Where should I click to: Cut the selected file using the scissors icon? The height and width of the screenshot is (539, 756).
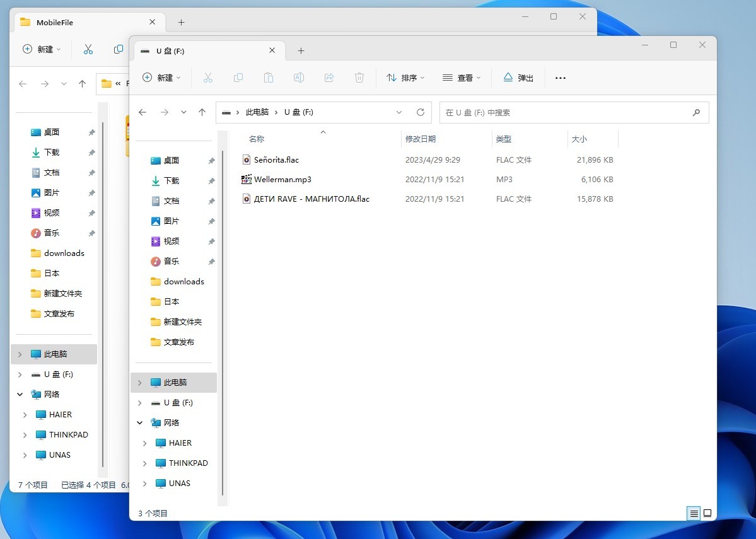208,78
